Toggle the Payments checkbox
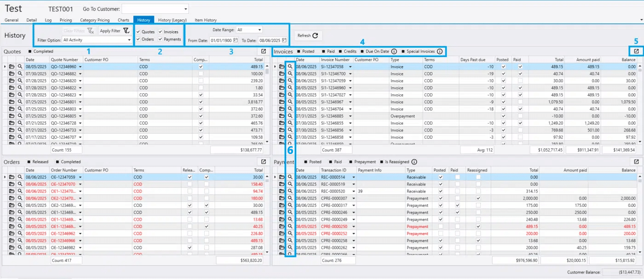 point(160,40)
